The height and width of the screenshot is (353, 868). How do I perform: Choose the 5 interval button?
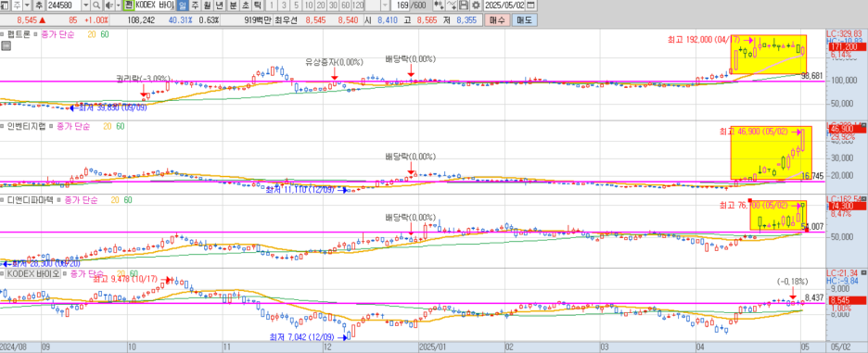coord(296,6)
